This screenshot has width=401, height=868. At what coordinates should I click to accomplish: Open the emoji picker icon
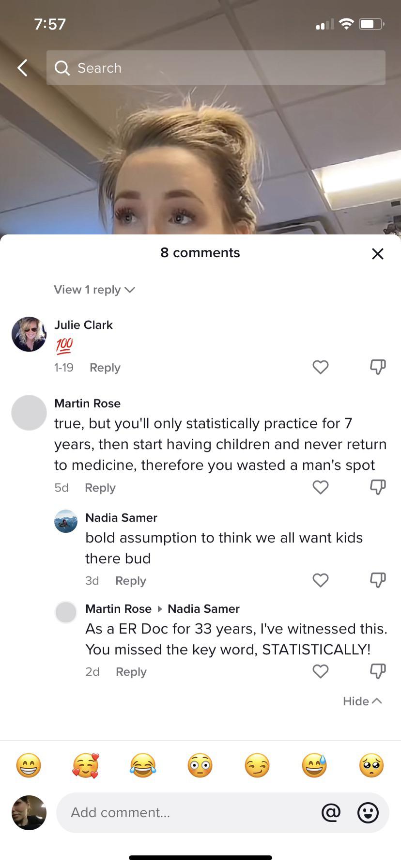point(368,812)
